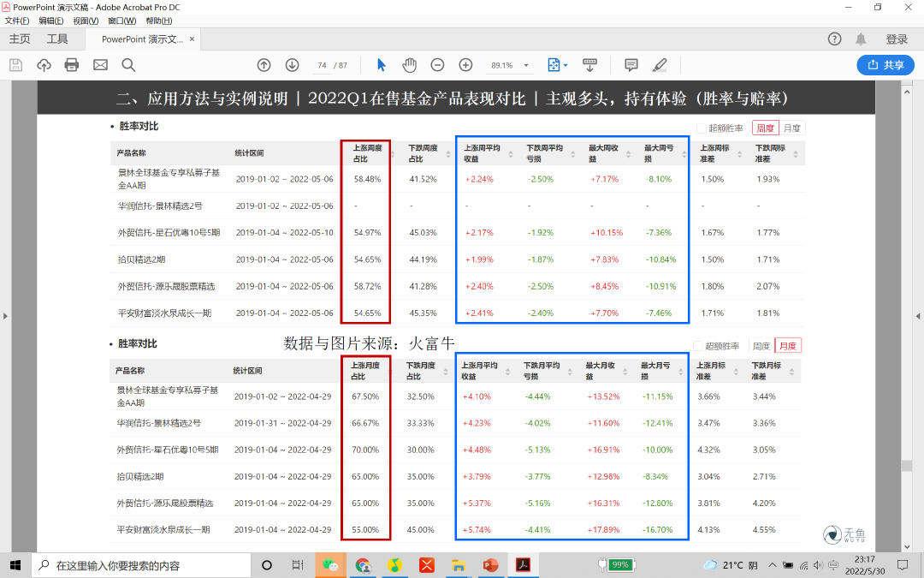Click scrollbar down arrow

point(907,546)
